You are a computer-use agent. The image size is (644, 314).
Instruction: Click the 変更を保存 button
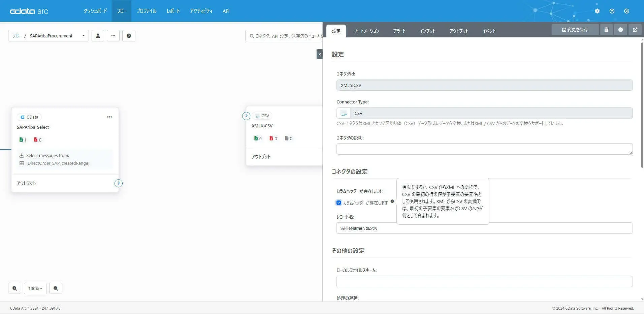click(x=575, y=30)
